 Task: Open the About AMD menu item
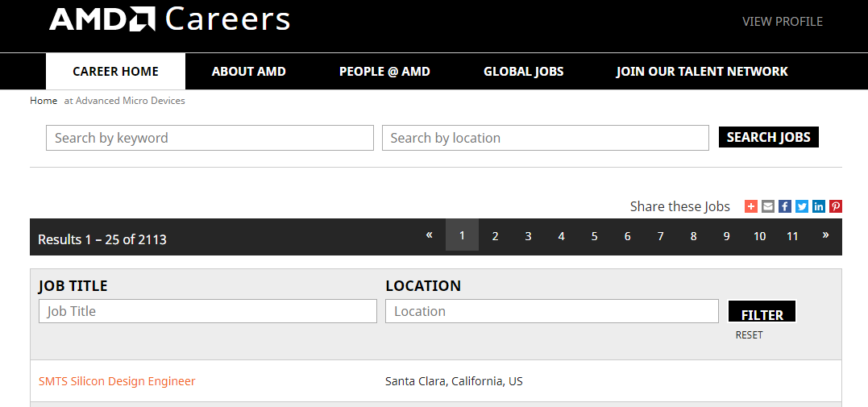click(x=248, y=72)
